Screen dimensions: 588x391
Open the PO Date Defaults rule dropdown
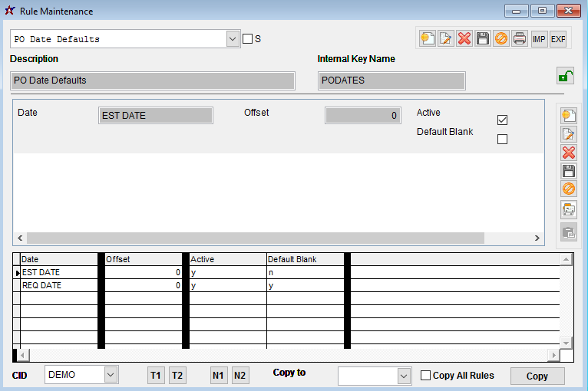tap(233, 39)
